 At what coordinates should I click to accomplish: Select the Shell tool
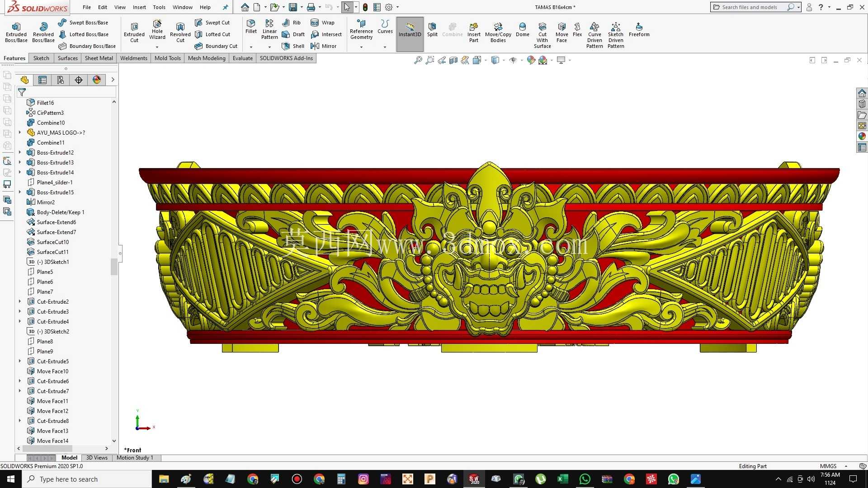tap(293, 46)
